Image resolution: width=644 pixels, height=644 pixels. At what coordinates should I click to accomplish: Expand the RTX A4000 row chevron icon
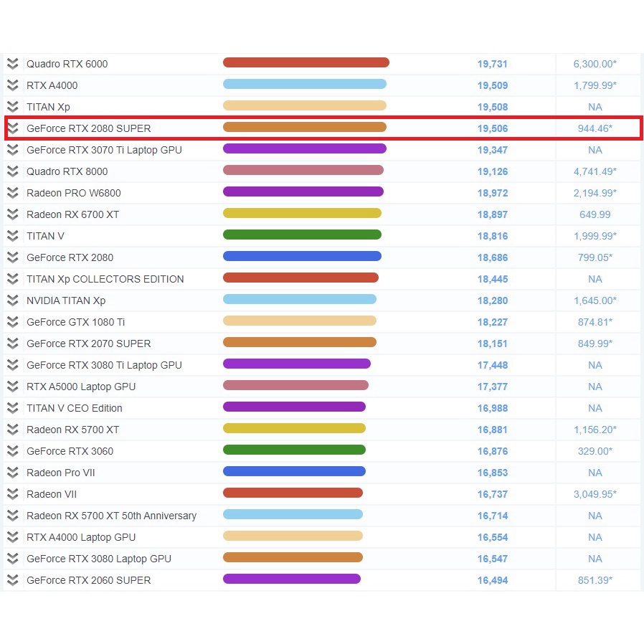[13, 85]
